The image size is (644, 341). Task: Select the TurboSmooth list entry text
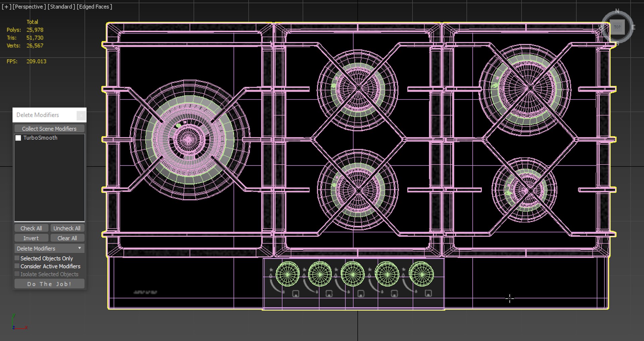tap(40, 138)
